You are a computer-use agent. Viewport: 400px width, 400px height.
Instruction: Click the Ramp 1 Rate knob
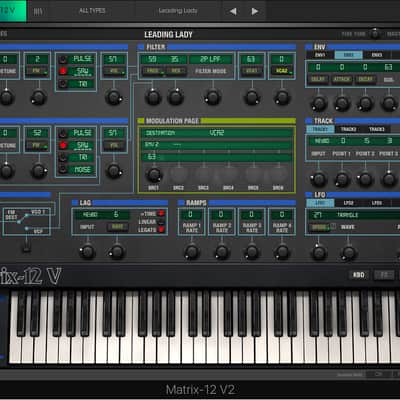click(192, 252)
